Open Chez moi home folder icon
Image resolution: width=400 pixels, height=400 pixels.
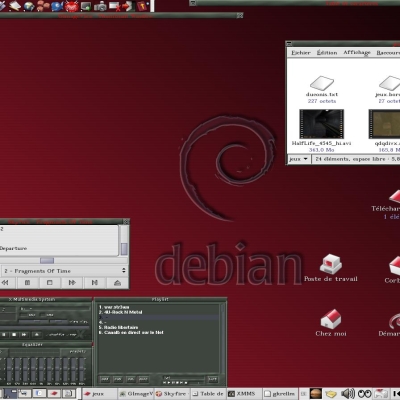point(331,322)
